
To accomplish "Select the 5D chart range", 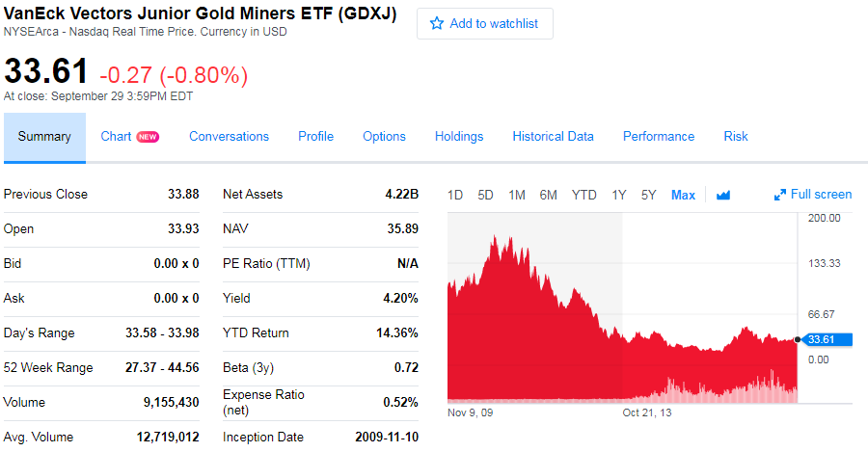I will [485, 195].
